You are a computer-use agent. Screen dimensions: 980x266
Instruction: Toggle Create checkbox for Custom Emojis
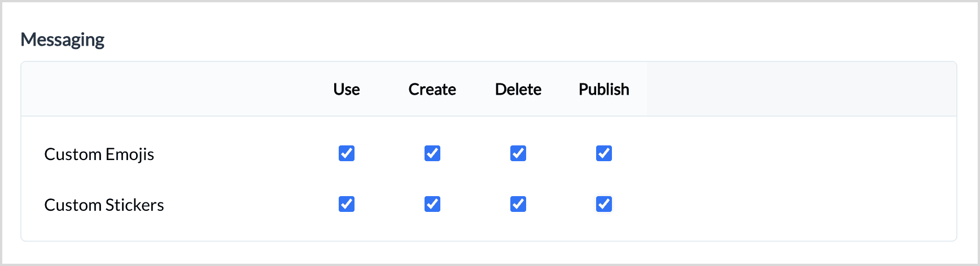432,153
